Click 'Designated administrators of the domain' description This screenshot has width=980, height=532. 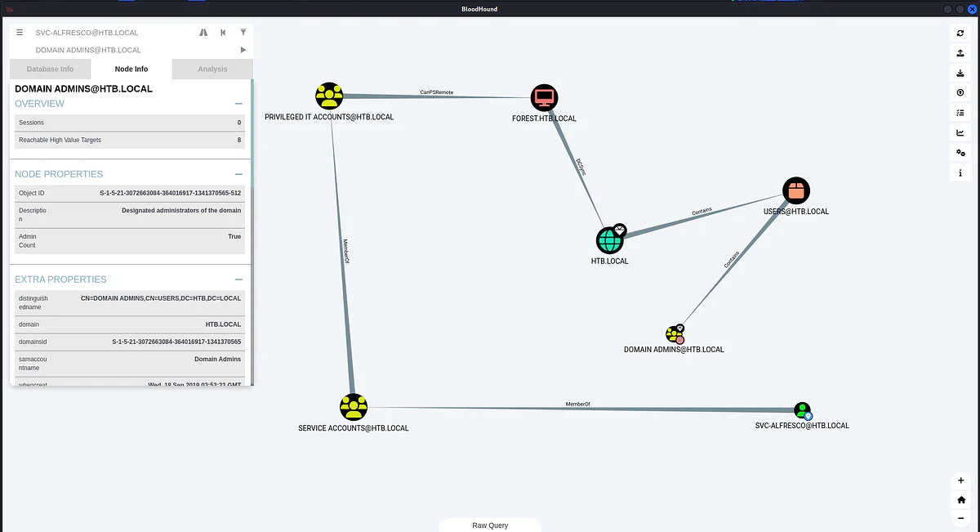click(181, 210)
